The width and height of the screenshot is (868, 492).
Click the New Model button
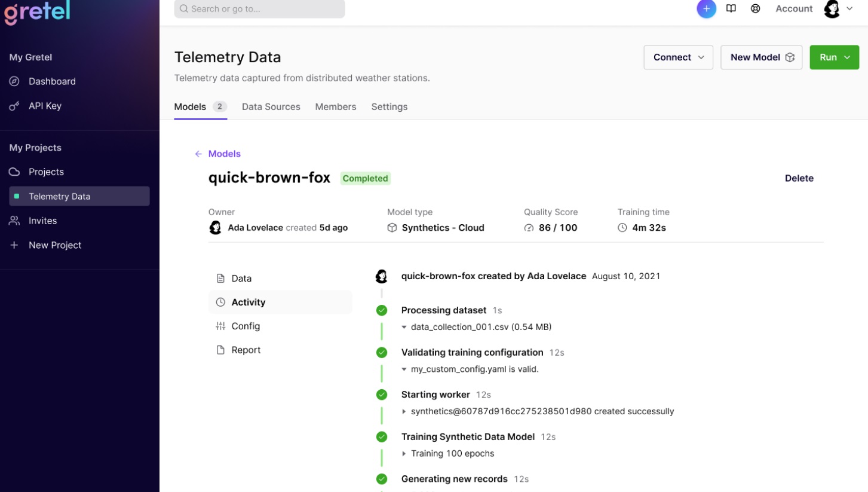761,57
